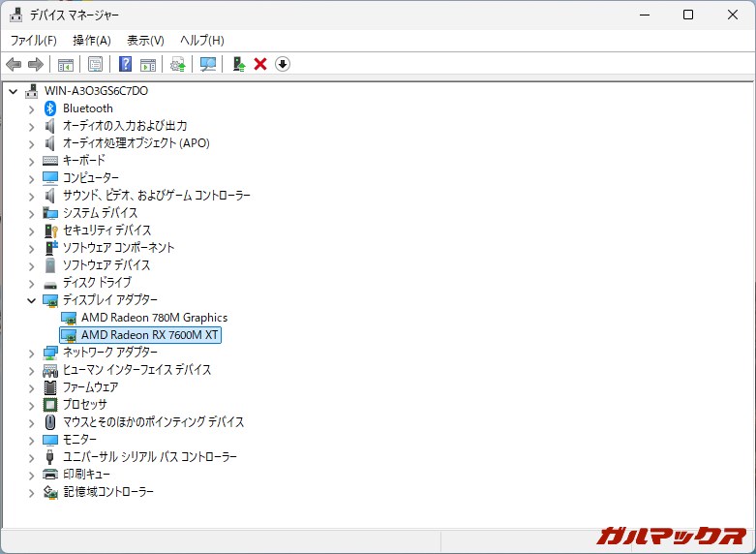Collapse the ディスプレイ アダプター chevron
Image resolution: width=756 pixels, height=554 pixels.
(31, 300)
